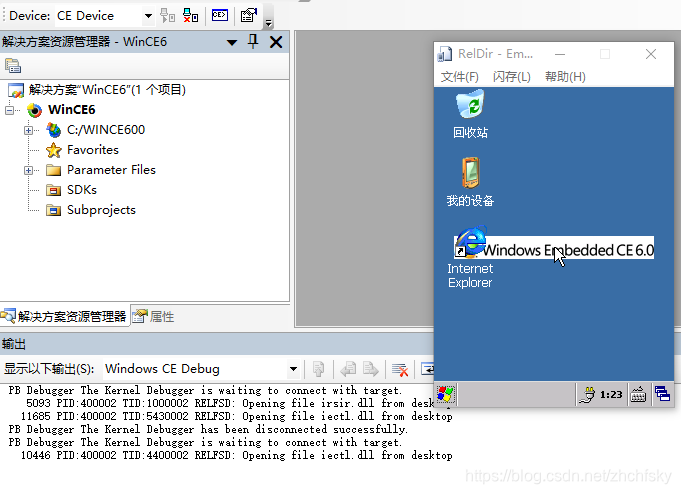Viewport: 681px width, 494px height.
Task: Click the emulator window title icon
Action: coord(445,54)
